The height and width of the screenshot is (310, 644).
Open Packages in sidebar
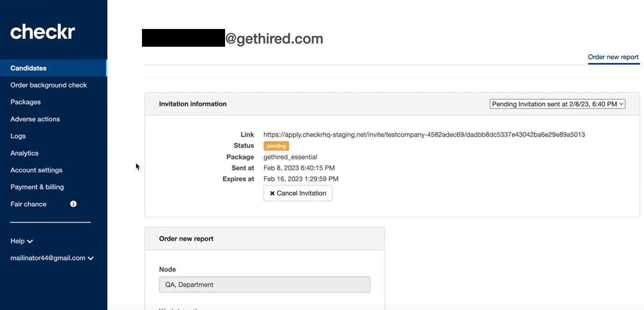(26, 102)
